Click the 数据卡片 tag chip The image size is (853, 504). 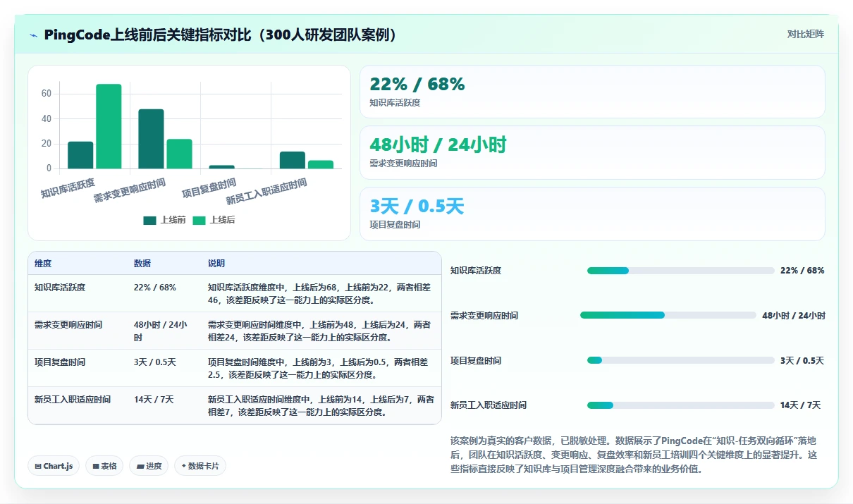(200, 466)
